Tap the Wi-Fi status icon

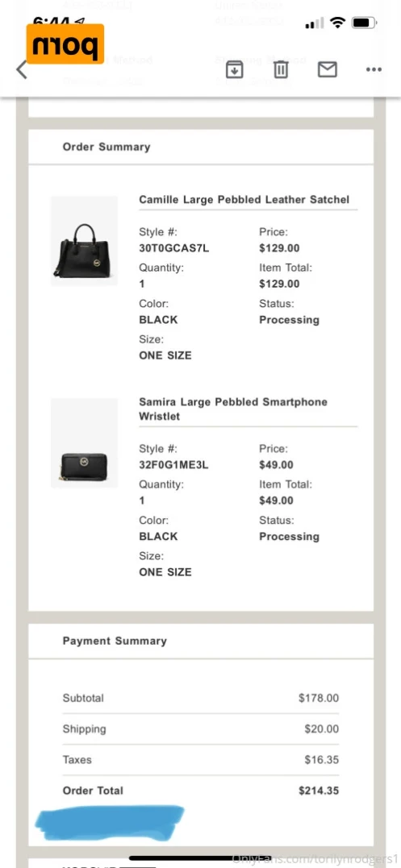click(337, 23)
